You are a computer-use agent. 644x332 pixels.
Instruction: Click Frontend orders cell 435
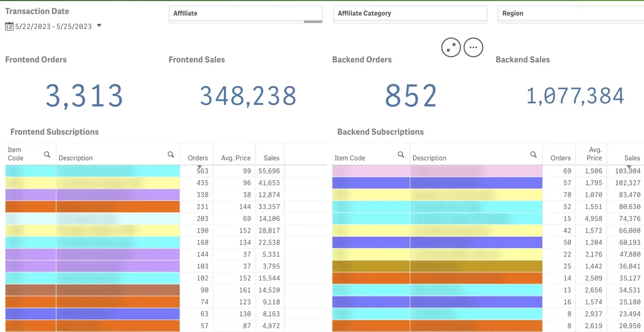[x=202, y=183]
